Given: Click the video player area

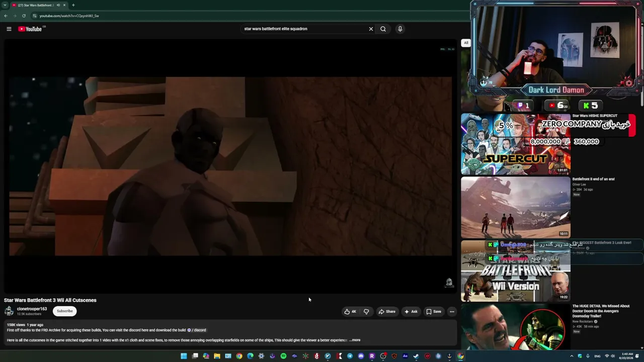Looking at the screenshot, I should point(230,166).
